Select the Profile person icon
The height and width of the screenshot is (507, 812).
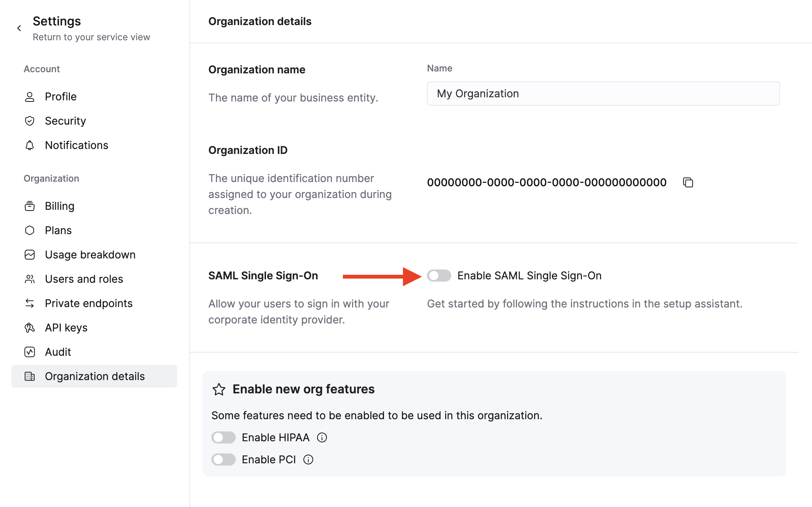pyautogui.click(x=30, y=97)
